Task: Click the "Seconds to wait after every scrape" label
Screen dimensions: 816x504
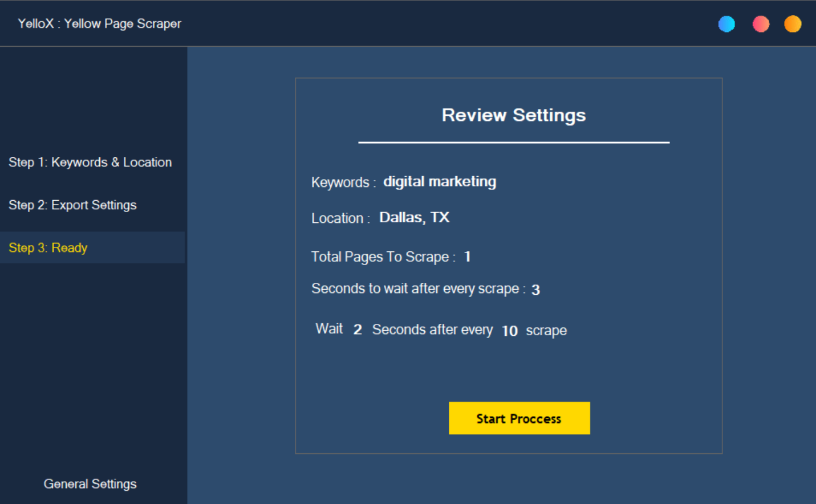Action: tap(415, 289)
